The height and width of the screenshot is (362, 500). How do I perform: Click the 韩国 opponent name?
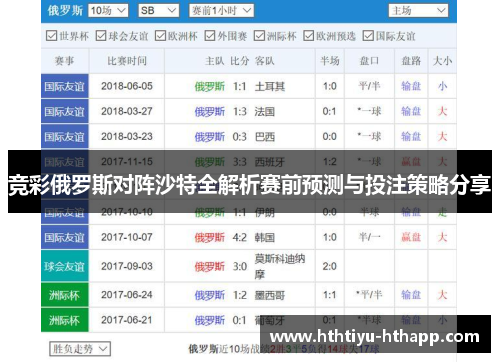[265, 237]
